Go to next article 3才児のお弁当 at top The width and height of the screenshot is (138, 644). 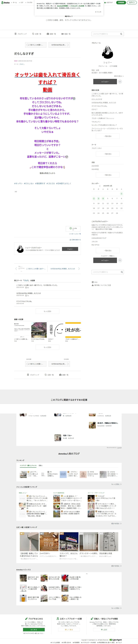click(x=59, y=45)
